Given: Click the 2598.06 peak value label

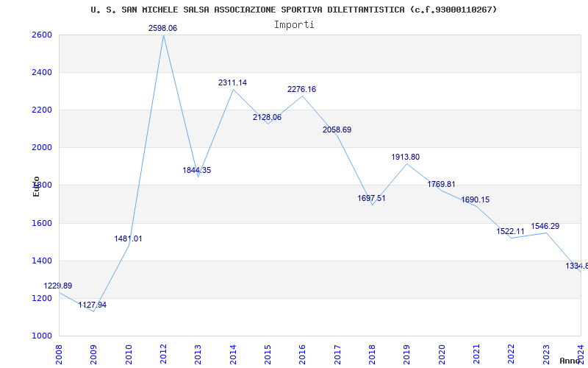Looking at the screenshot, I should click(x=162, y=28).
